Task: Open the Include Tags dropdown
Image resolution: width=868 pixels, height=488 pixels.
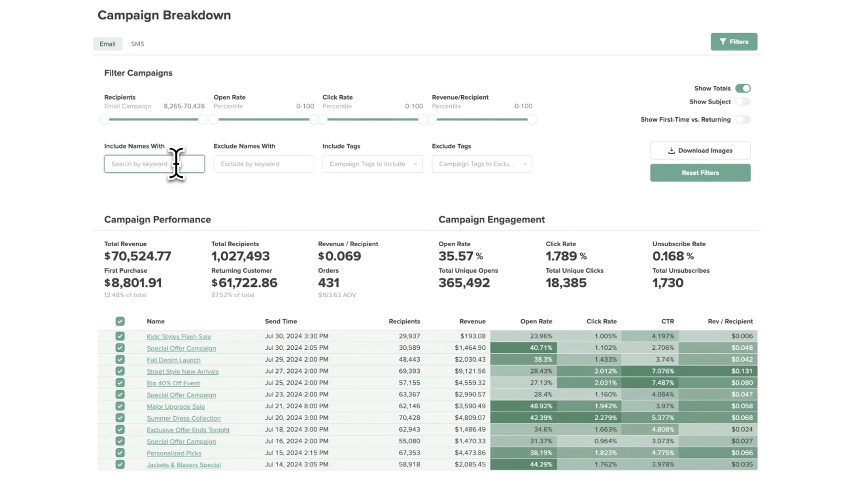Action: click(x=373, y=164)
